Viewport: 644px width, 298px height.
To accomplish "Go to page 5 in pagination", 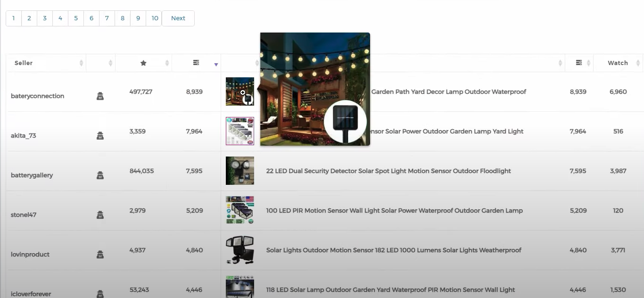I will click(76, 18).
